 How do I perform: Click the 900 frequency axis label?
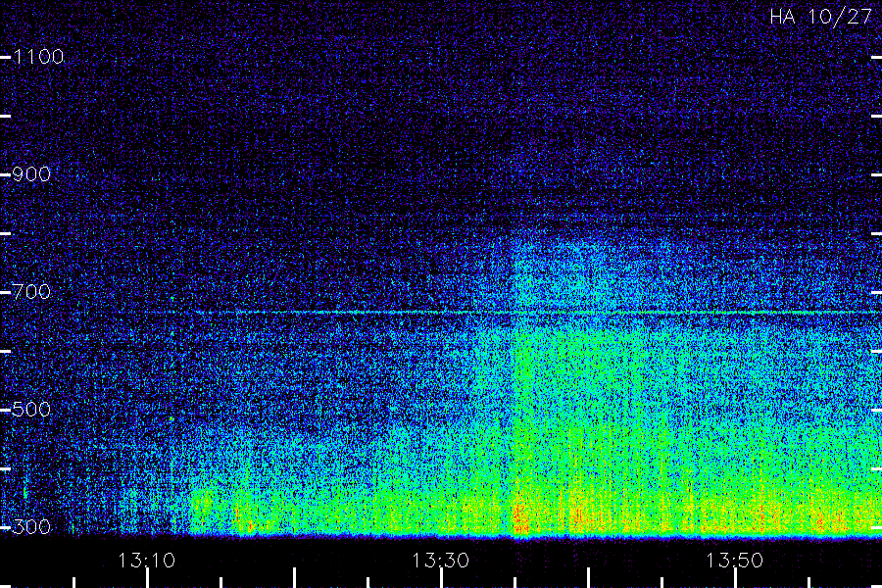[x=31, y=174]
